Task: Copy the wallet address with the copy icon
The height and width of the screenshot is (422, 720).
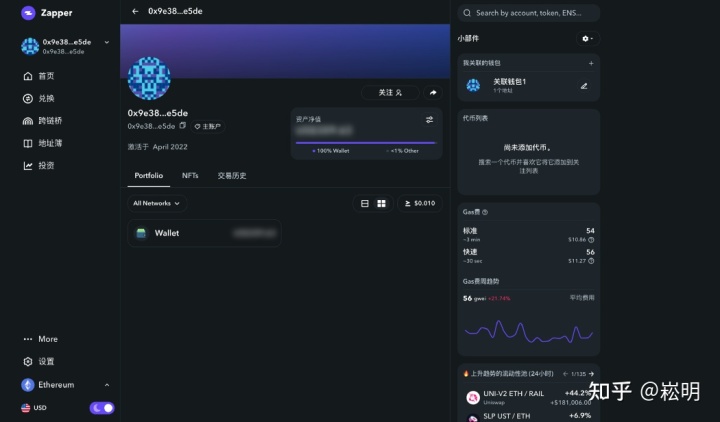Action: (x=183, y=126)
